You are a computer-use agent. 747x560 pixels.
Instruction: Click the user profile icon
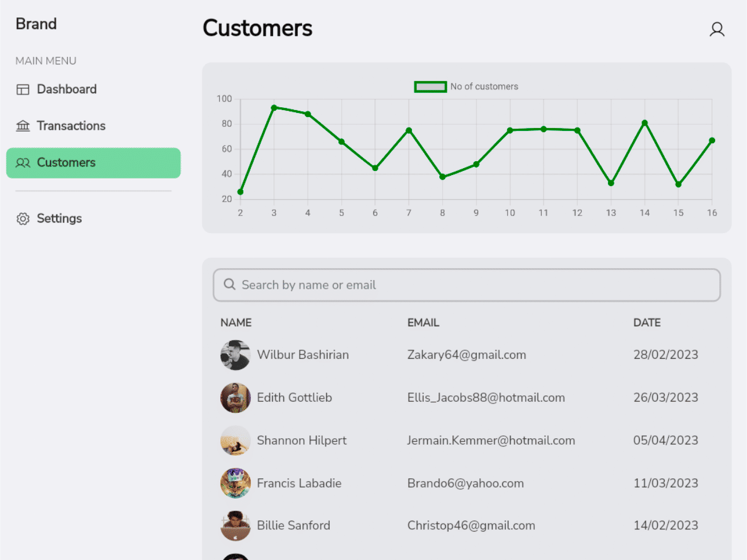[x=717, y=30]
